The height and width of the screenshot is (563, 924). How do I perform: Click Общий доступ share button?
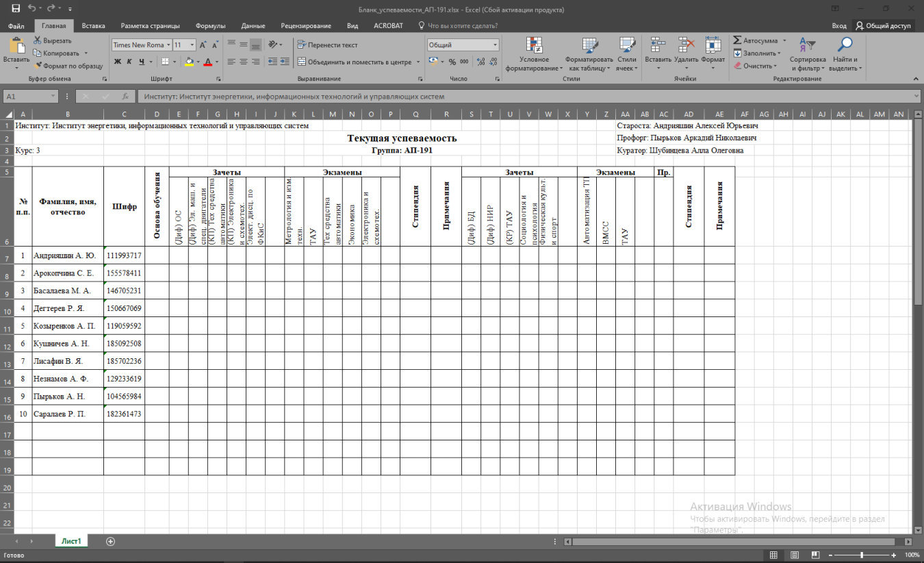tap(884, 26)
